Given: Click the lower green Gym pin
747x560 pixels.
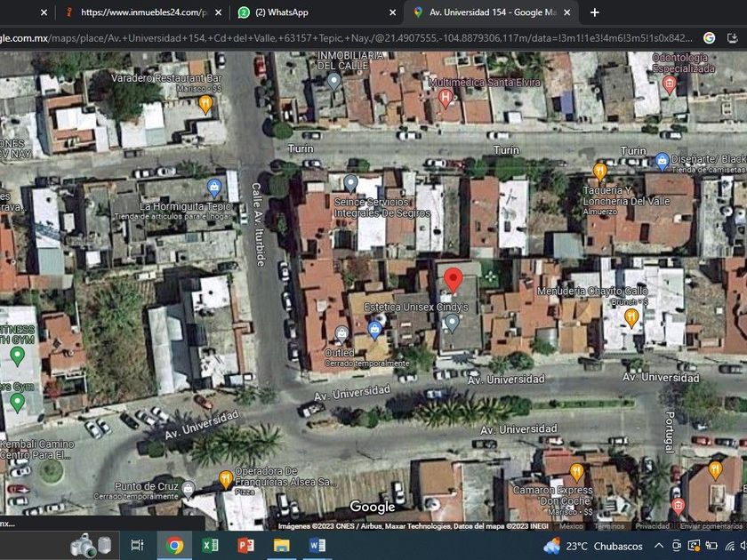Looking at the screenshot, I should click(18, 403).
